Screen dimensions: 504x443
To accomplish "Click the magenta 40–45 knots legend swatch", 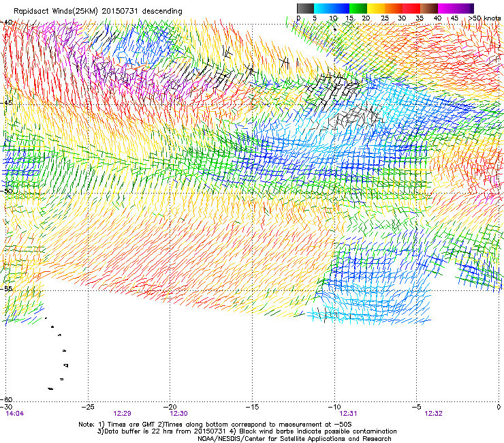I will click(x=447, y=8).
